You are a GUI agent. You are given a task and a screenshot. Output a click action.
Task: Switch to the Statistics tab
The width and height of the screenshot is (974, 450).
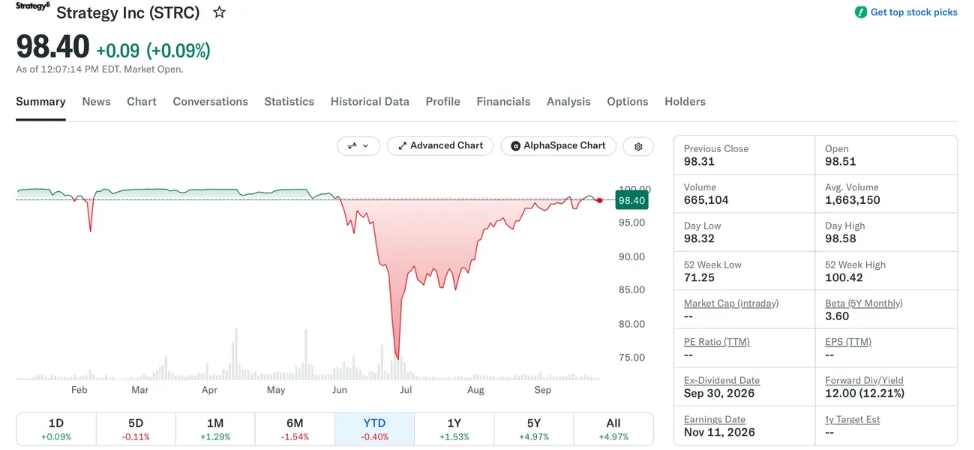click(289, 101)
